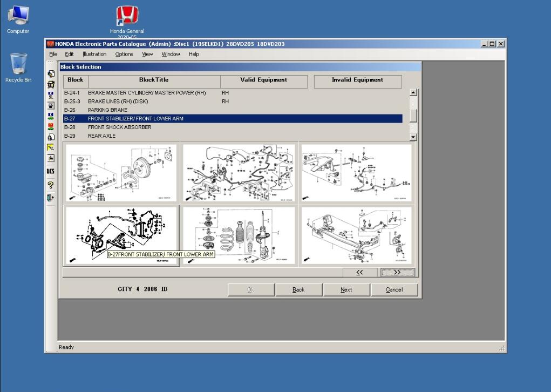Viewport: 551px width, 392px height.
Task: Click the Ok button
Action: tap(251, 290)
